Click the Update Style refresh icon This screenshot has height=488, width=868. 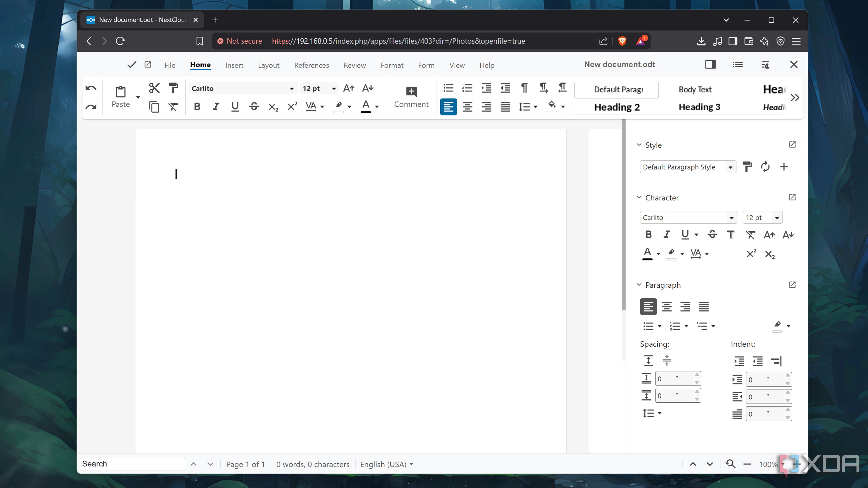[x=765, y=167]
